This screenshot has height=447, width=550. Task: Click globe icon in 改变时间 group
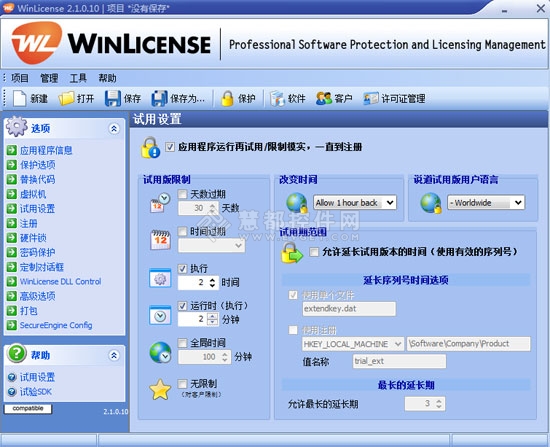tap(297, 203)
